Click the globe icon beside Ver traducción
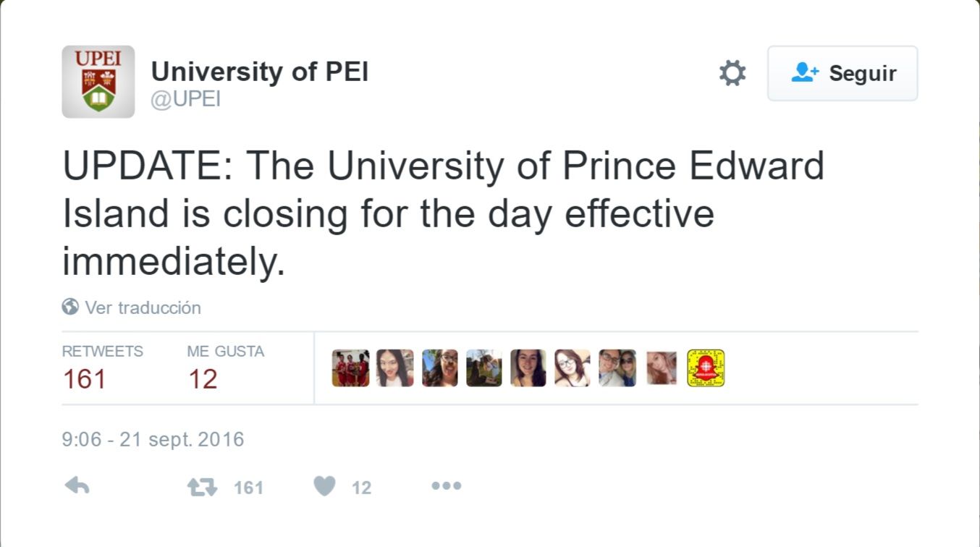The width and height of the screenshot is (980, 547). click(70, 308)
